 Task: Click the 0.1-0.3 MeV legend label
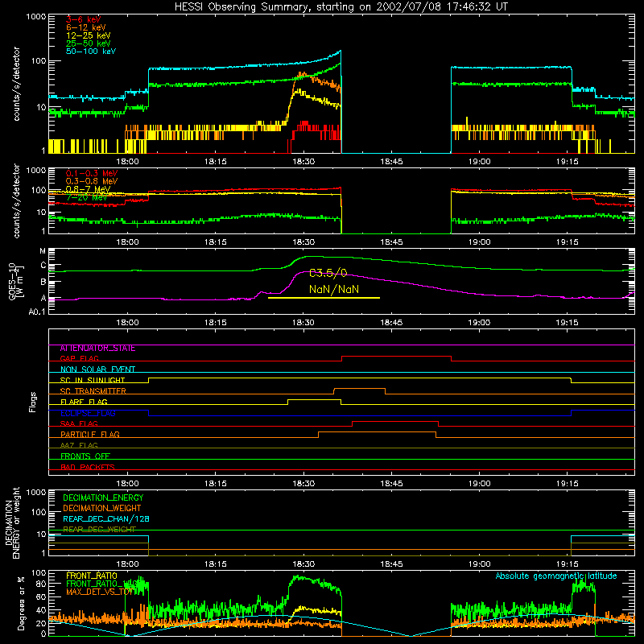point(91,173)
